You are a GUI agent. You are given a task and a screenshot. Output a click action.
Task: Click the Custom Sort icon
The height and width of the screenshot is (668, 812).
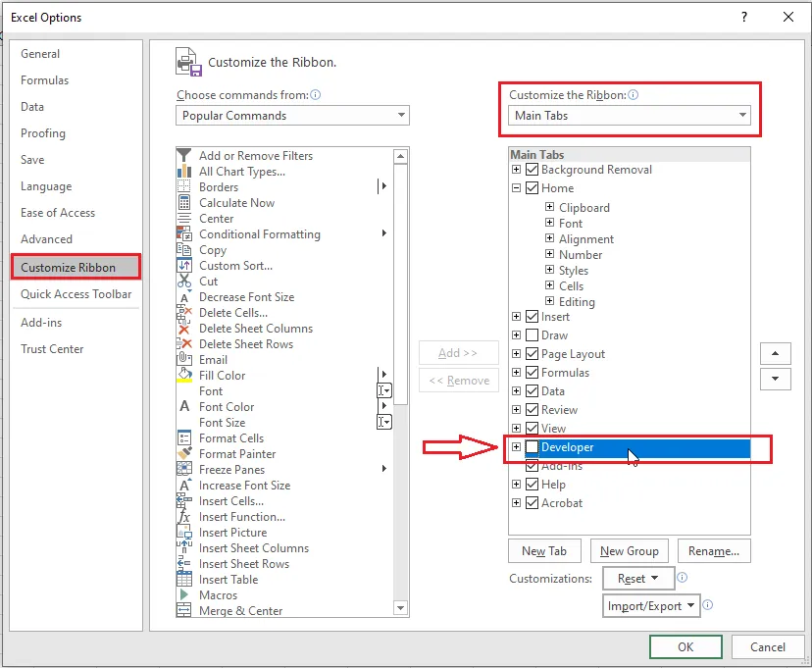coord(183,265)
